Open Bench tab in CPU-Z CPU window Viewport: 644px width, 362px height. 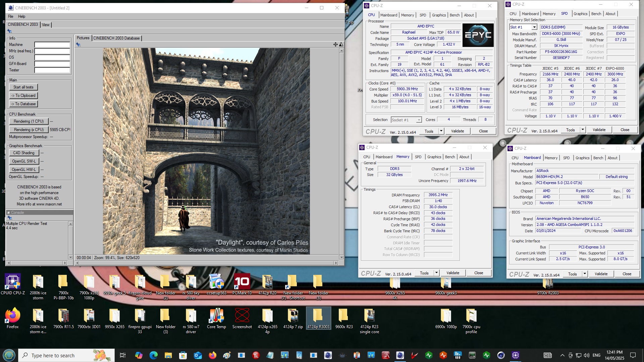pyautogui.click(x=454, y=15)
